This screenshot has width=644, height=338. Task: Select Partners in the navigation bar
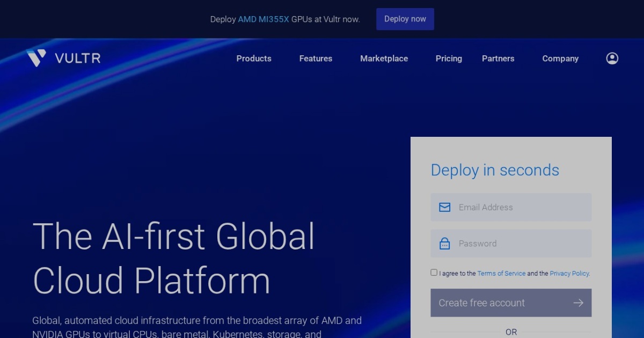coord(498,58)
